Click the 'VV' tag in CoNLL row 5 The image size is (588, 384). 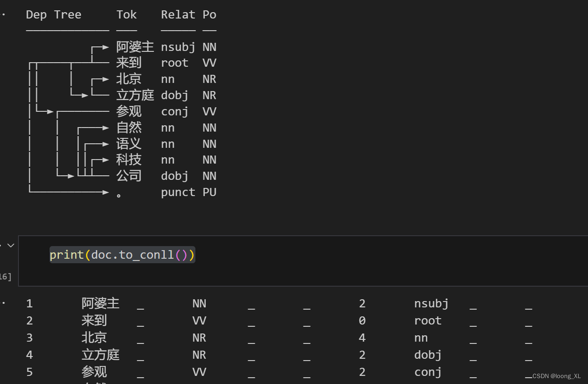click(x=199, y=372)
